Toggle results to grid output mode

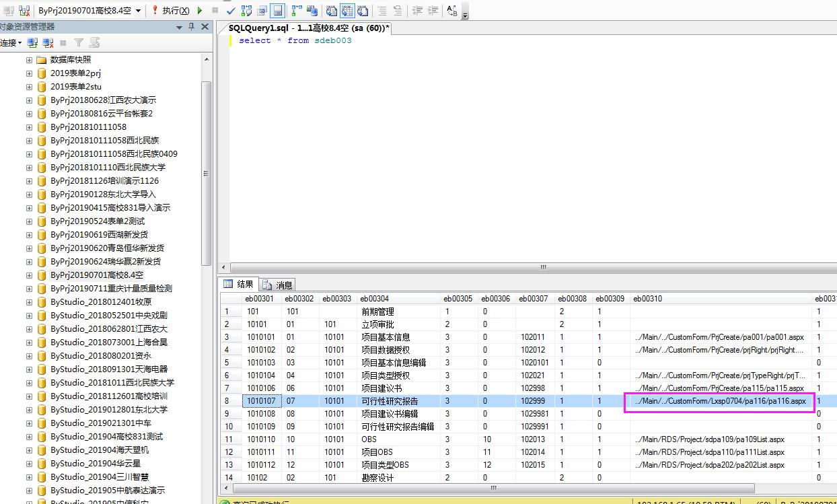348,11
